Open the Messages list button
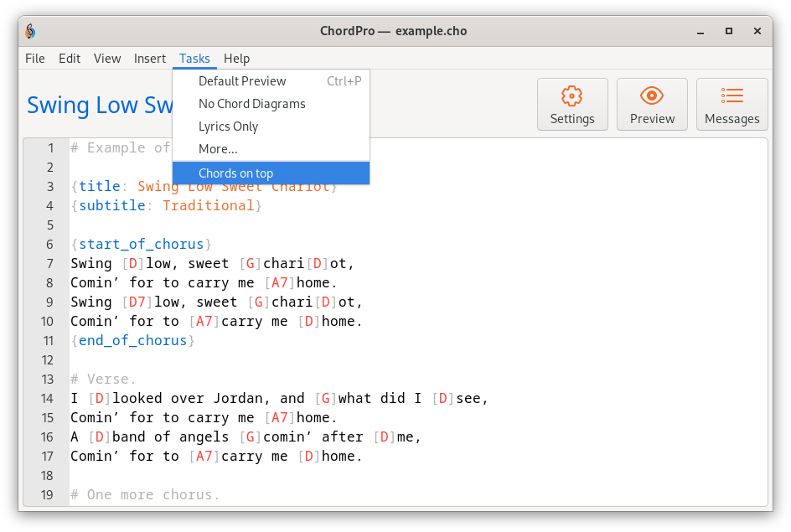Viewport: 791px width, 532px height. coord(732,105)
